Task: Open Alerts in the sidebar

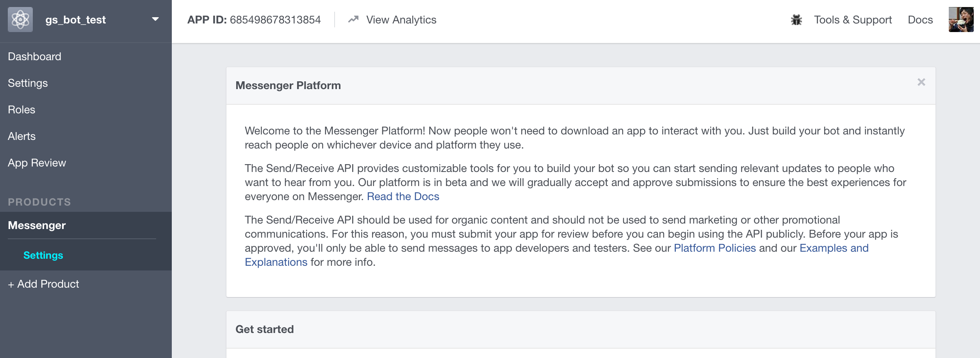Action: (x=21, y=136)
